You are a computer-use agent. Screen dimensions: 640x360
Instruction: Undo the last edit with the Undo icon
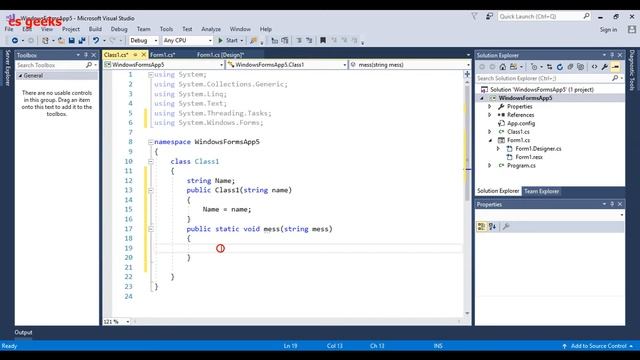click(x=96, y=40)
